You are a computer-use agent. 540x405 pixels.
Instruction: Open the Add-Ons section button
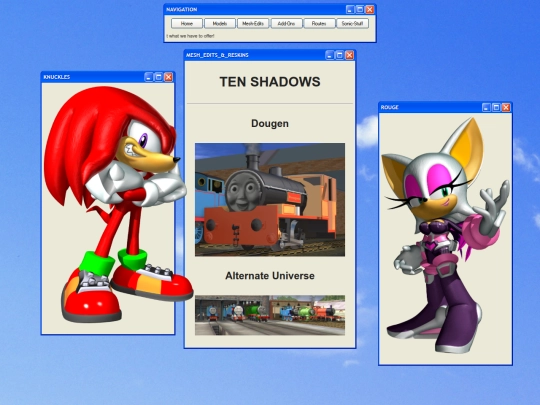(286, 23)
